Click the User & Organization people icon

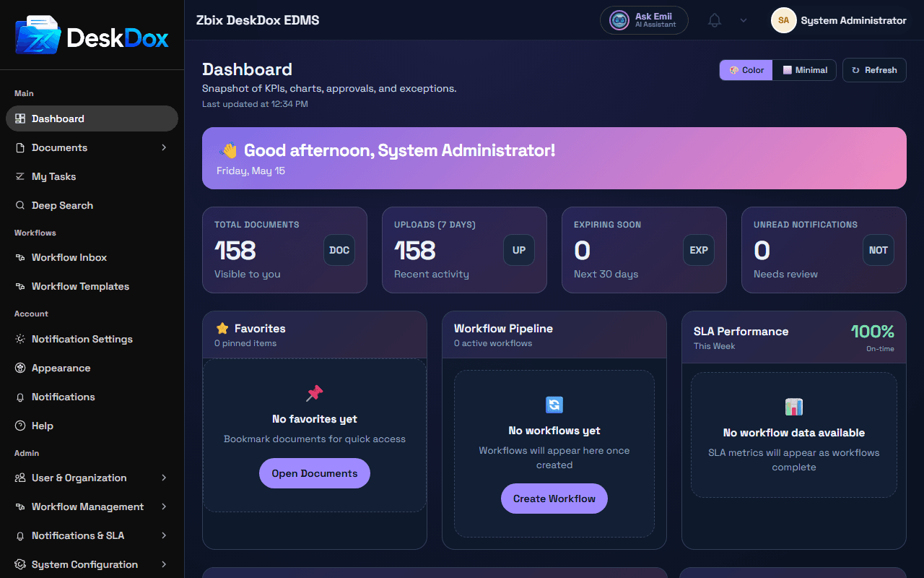click(x=20, y=478)
